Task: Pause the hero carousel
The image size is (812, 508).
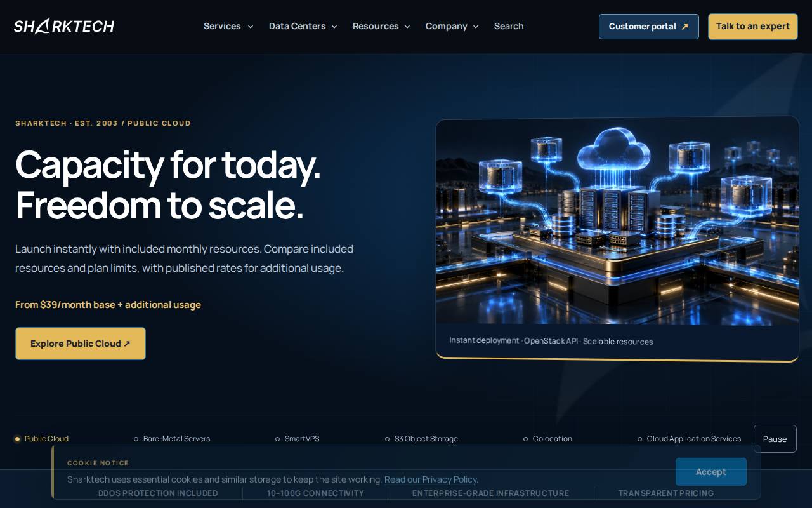Action: [x=775, y=439]
